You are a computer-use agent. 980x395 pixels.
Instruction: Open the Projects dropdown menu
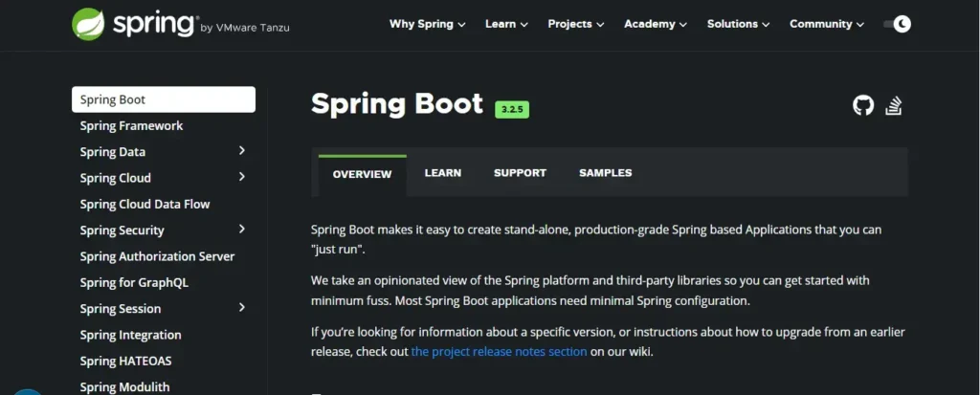click(x=575, y=24)
